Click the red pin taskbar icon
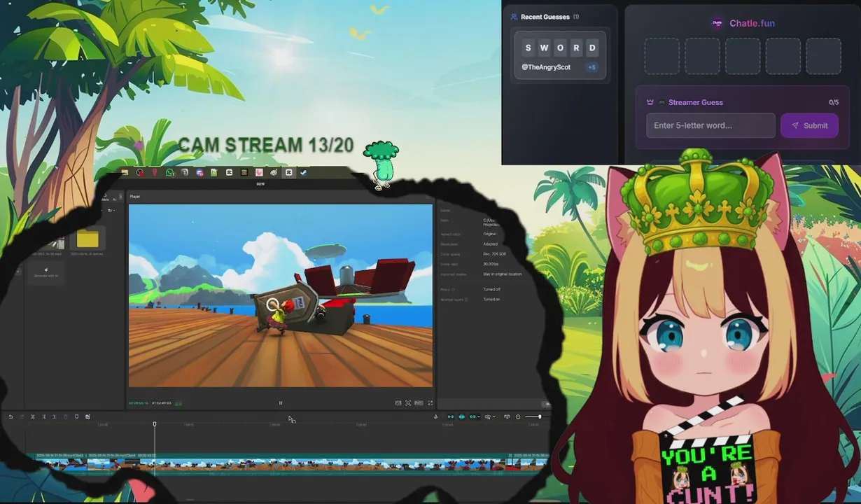Screen dimensions: 861x504 click(x=155, y=172)
